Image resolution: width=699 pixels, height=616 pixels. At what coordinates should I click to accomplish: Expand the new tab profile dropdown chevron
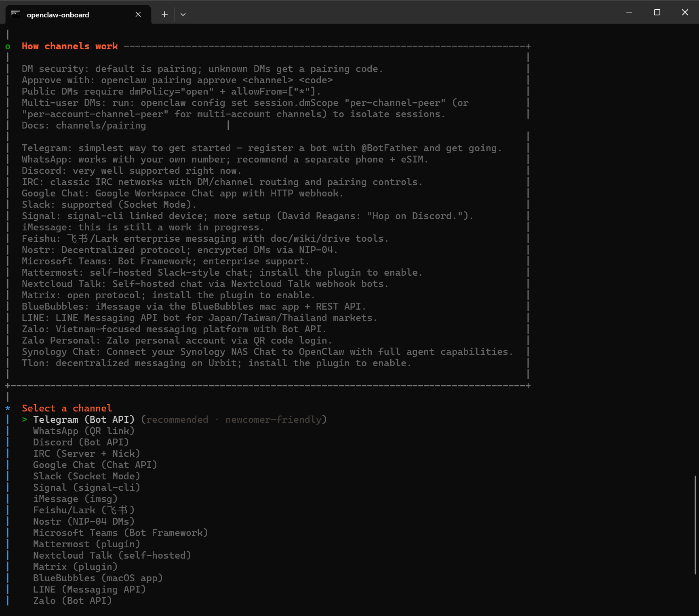[183, 15]
